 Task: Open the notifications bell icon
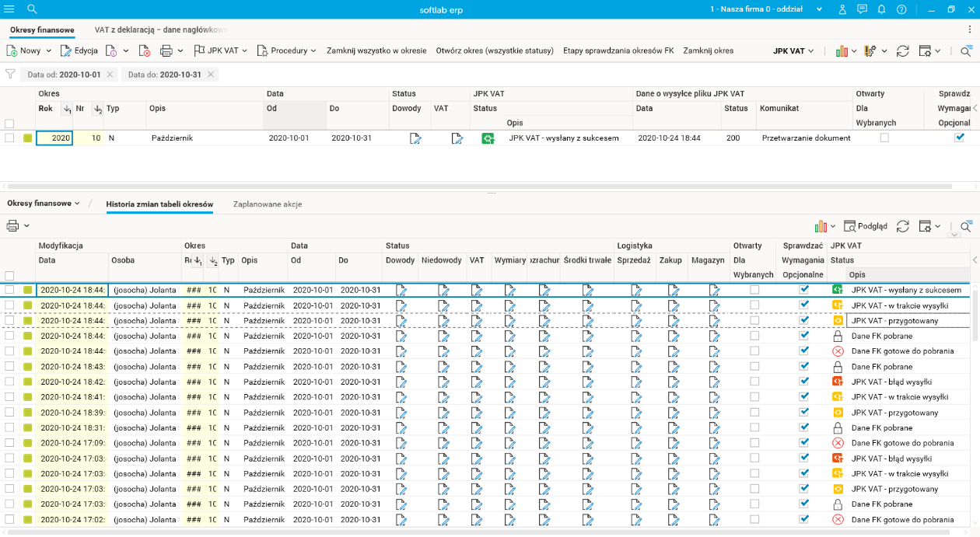tap(881, 9)
